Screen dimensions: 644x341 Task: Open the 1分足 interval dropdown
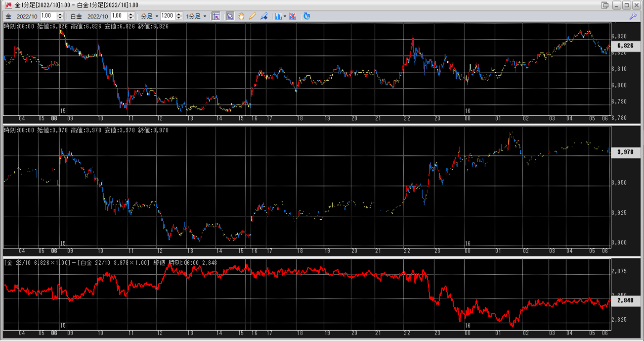197,16
